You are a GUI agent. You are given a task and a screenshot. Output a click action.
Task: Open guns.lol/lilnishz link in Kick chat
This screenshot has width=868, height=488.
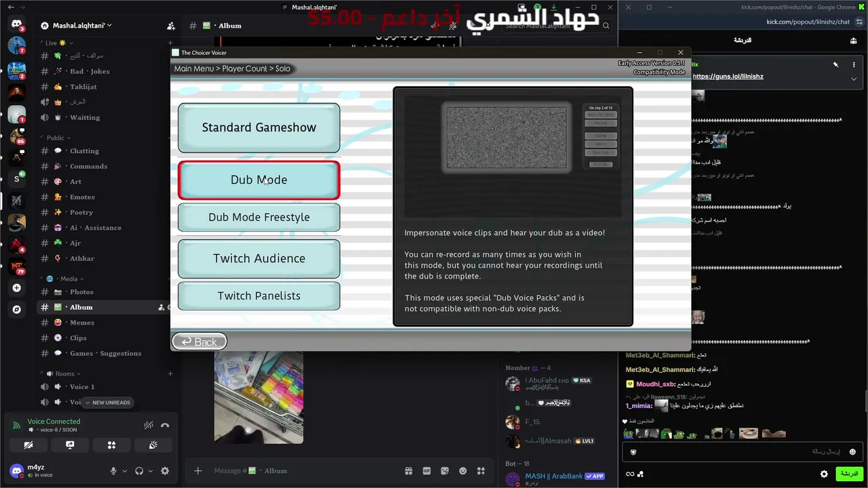[x=728, y=77]
